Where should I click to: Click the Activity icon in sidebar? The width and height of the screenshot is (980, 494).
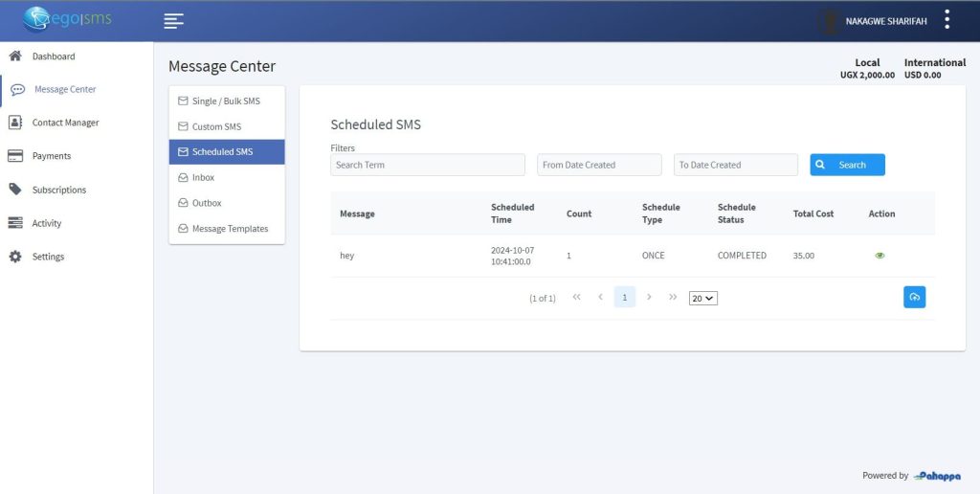tap(15, 223)
